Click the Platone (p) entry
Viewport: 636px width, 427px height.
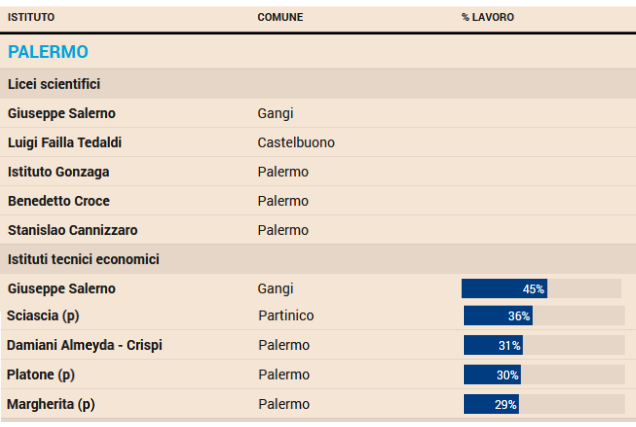(41, 375)
